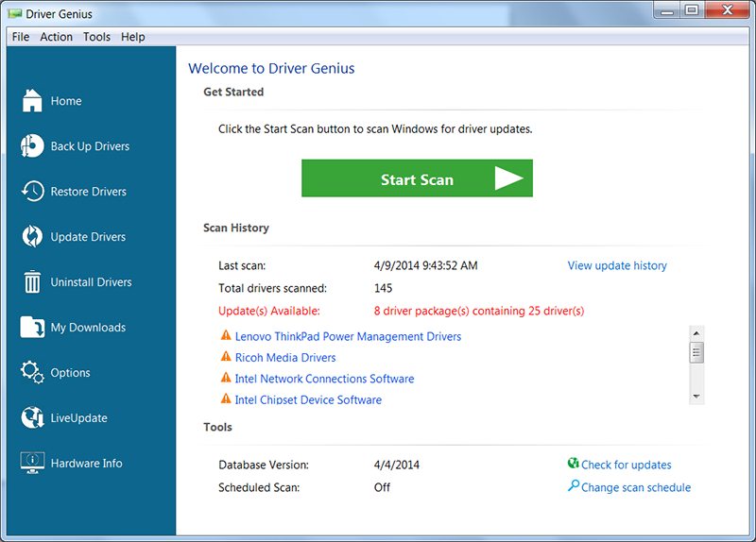Click the Scheduled Scan value 'Off'

(382, 487)
